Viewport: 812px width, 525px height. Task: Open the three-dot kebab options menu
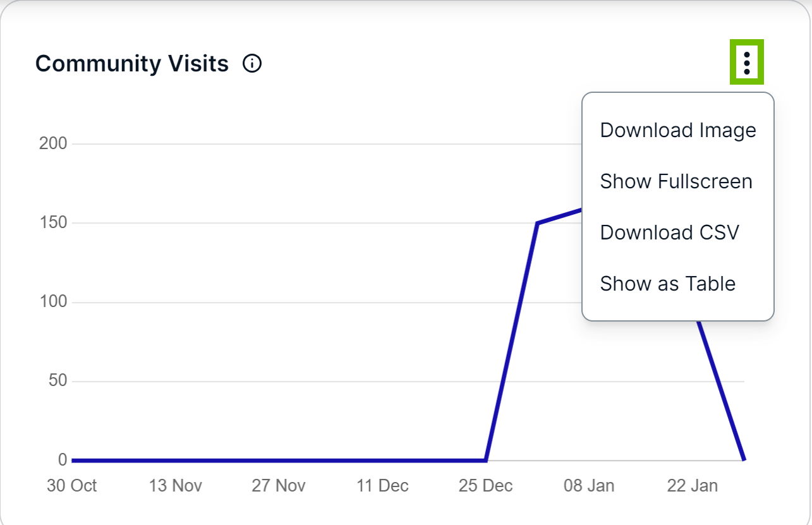(x=747, y=62)
